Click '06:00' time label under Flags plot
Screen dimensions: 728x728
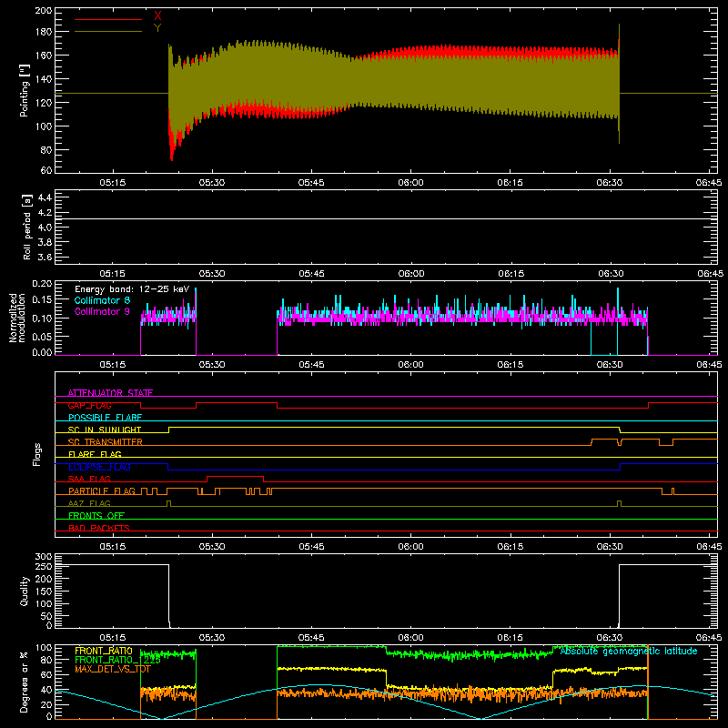coord(411,547)
